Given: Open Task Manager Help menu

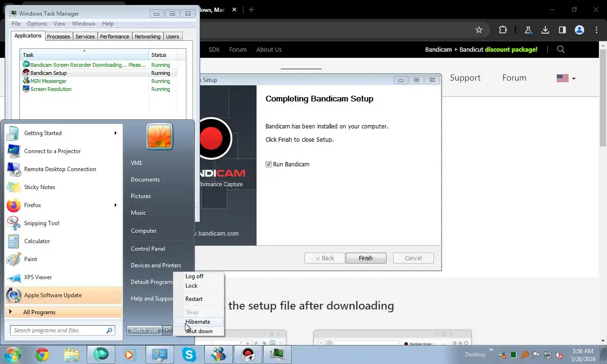Looking at the screenshot, I should coord(108,24).
